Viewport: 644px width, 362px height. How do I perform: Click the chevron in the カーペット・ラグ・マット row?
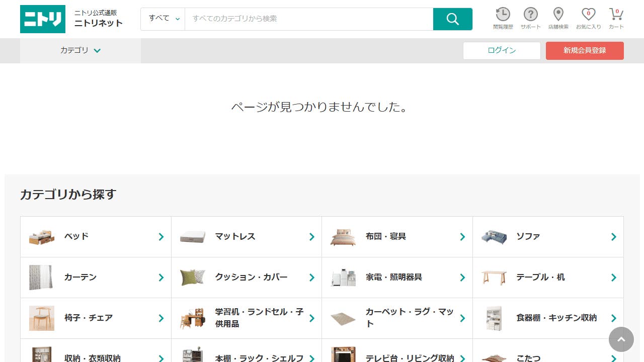[x=462, y=318]
